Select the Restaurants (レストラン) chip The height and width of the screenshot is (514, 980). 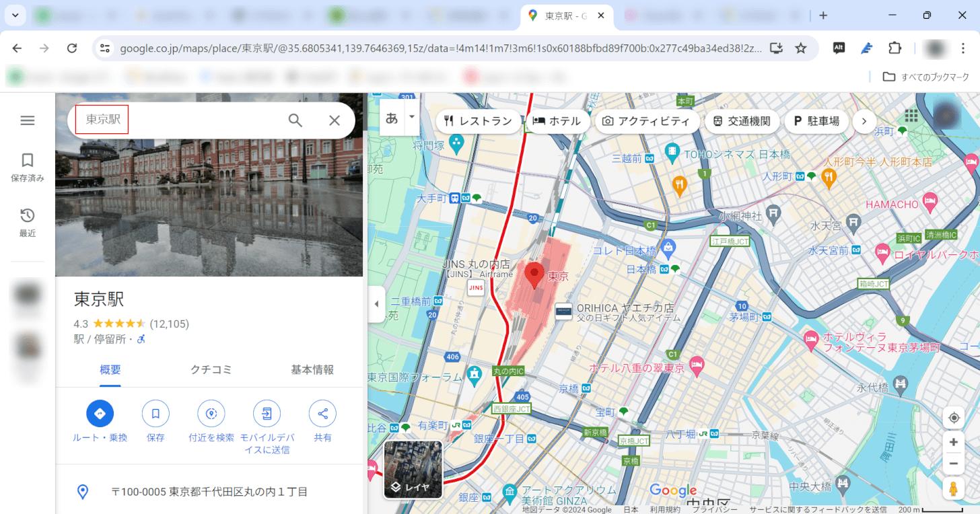tap(478, 121)
